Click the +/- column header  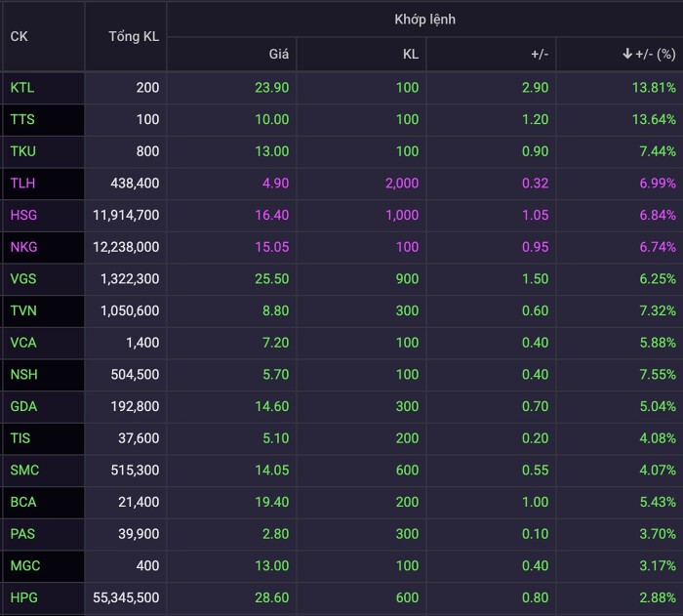pos(539,54)
